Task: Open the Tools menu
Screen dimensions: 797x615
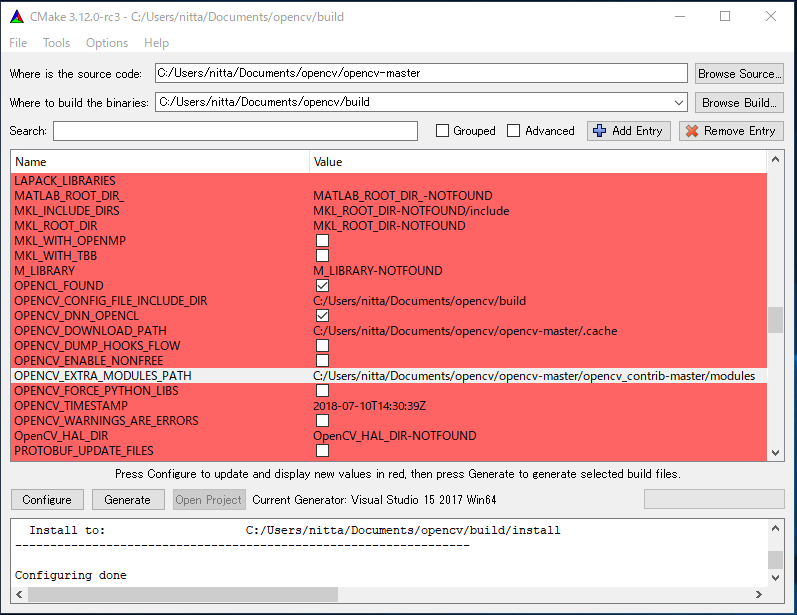Action: click(56, 43)
